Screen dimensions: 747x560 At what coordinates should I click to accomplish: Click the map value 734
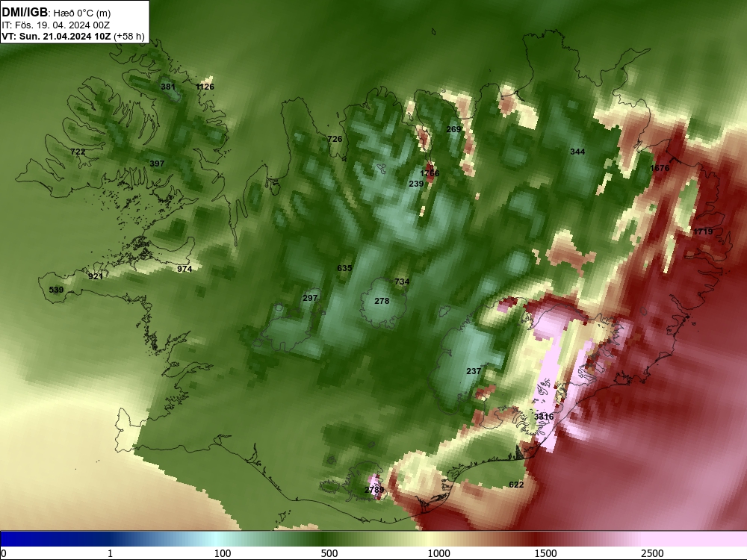(x=402, y=282)
